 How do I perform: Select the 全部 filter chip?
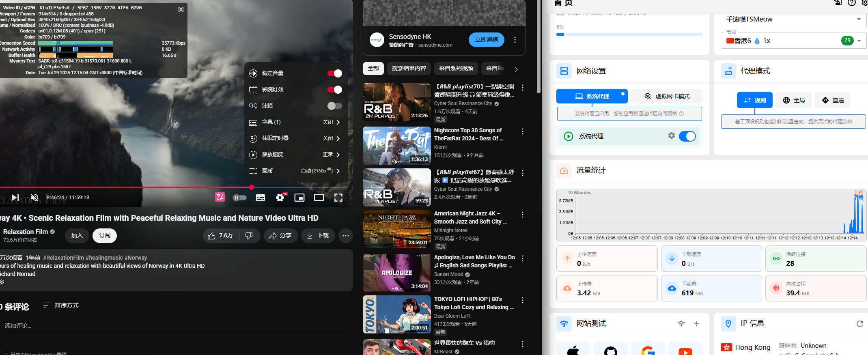[x=373, y=69]
